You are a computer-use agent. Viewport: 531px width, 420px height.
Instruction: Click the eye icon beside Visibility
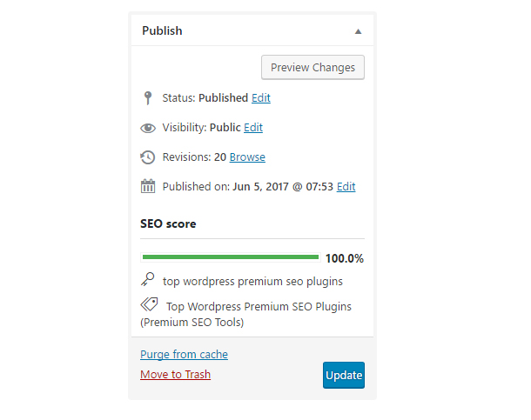tap(148, 128)
